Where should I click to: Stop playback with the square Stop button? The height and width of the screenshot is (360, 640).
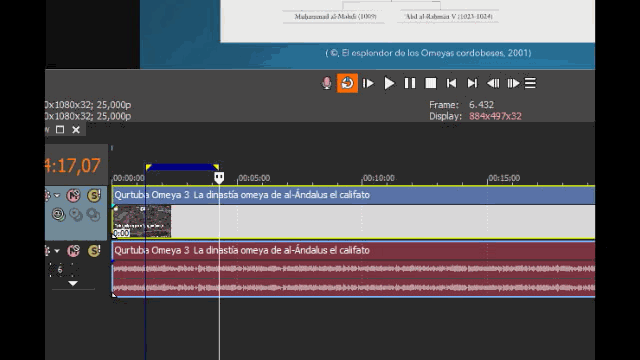tap(431, 83)
